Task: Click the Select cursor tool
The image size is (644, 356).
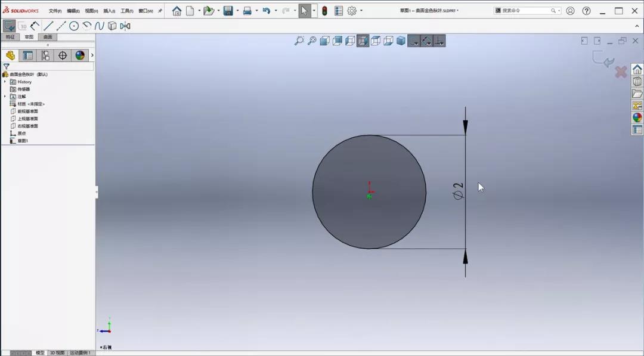Action: (x=304, y=11)
